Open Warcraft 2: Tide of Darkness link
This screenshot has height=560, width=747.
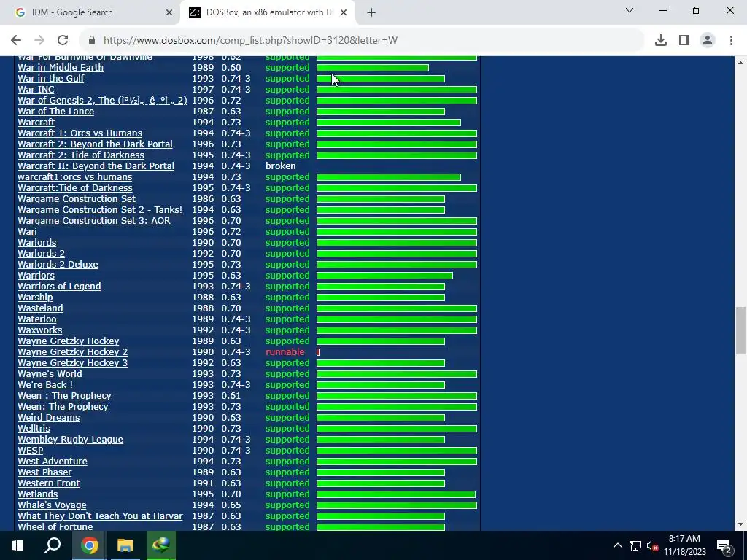point(80,155)
